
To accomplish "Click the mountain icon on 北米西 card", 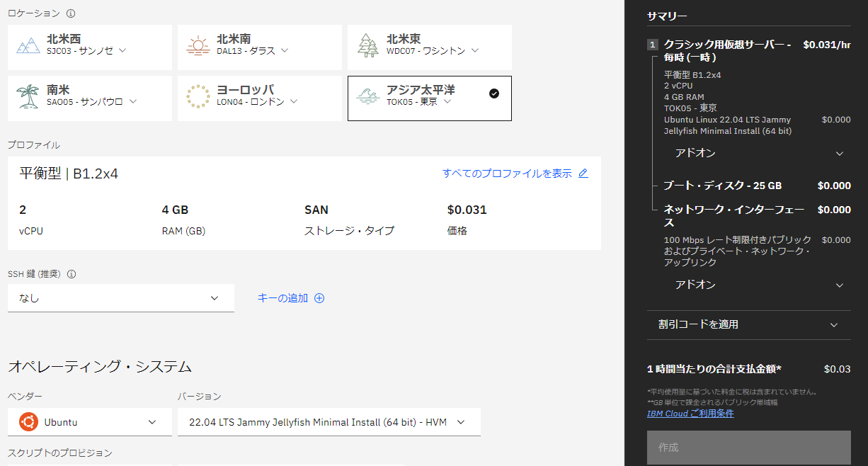I will point(28,45).
